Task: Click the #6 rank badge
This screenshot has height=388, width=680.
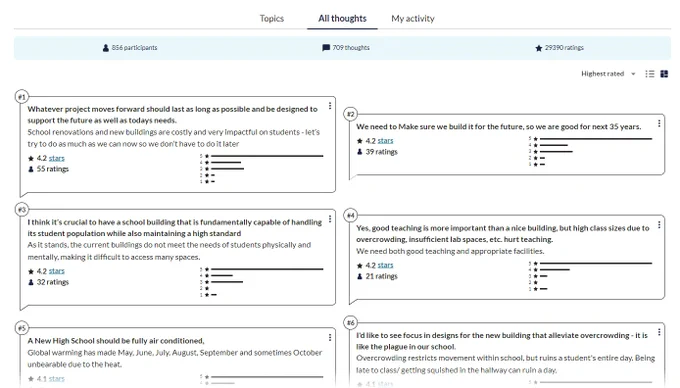Action: [x=350, y=323]
